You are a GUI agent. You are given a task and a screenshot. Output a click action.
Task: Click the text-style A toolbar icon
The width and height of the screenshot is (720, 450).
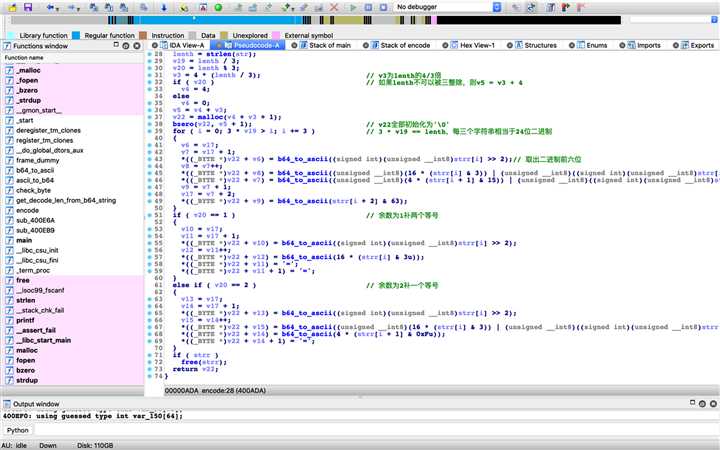click(203, 7)
